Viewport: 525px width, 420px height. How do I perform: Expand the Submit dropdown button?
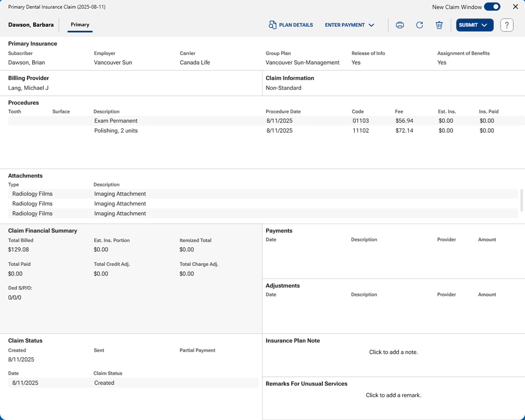pos(474,25)
